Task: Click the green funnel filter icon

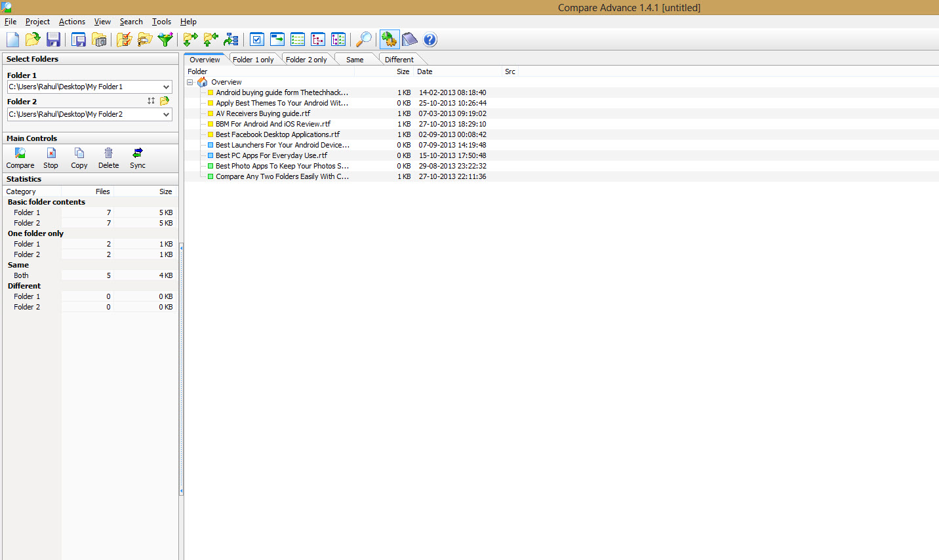Action: coord(165,39)
